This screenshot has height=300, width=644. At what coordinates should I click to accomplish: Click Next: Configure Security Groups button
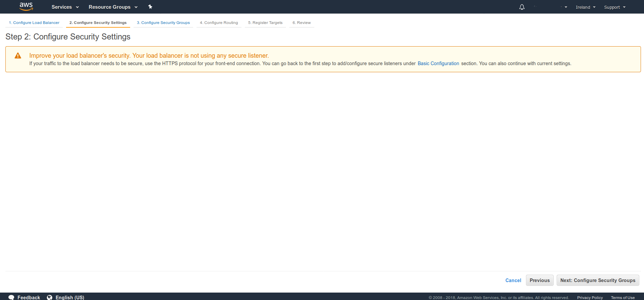[x=597, y=280]
